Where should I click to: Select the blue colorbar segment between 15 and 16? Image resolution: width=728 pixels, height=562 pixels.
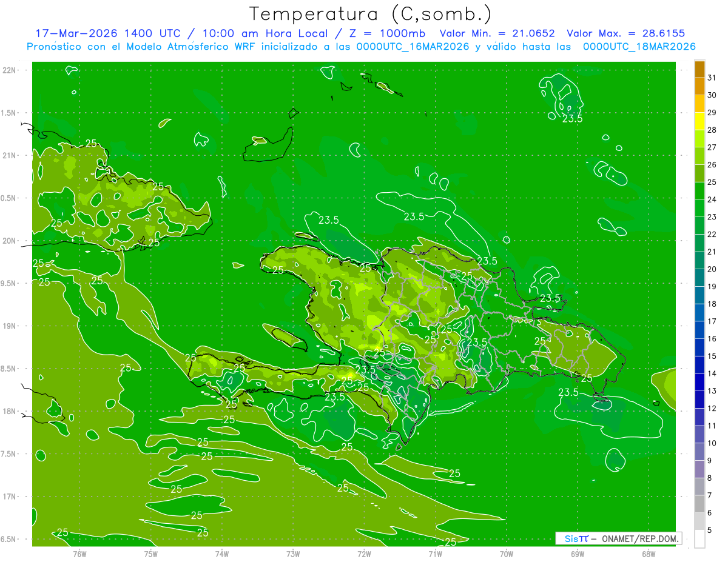699,347
